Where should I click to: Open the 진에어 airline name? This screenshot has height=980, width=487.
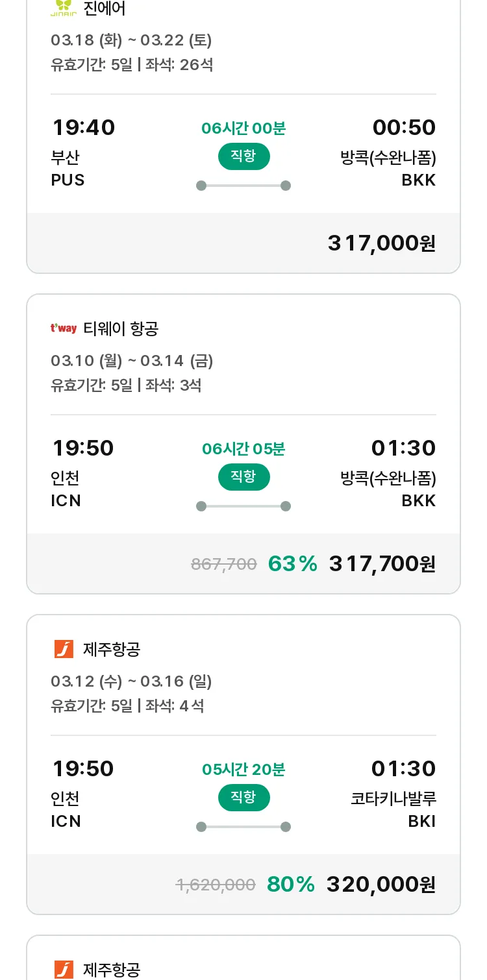[105, 8]
